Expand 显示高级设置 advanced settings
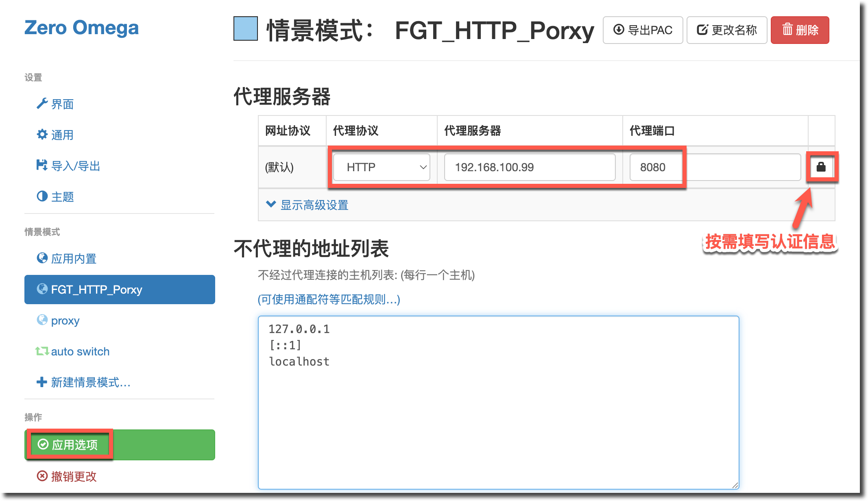Viewport: 868px width, 501px height. [308, 205]
